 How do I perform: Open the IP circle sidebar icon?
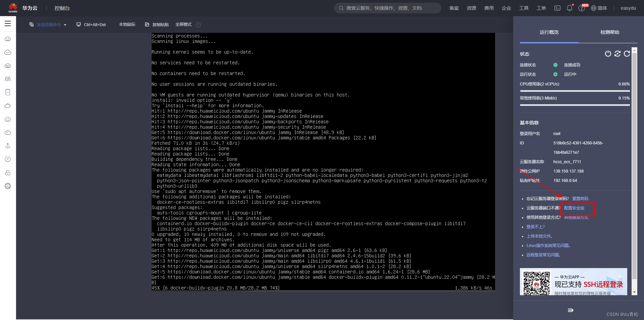[x=8, y=159]
